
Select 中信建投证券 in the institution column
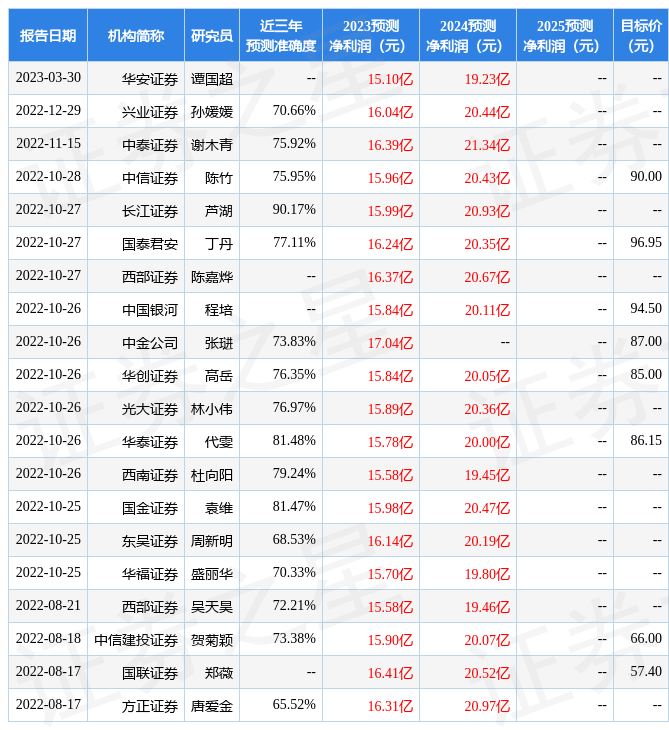(x=136, y=640)
